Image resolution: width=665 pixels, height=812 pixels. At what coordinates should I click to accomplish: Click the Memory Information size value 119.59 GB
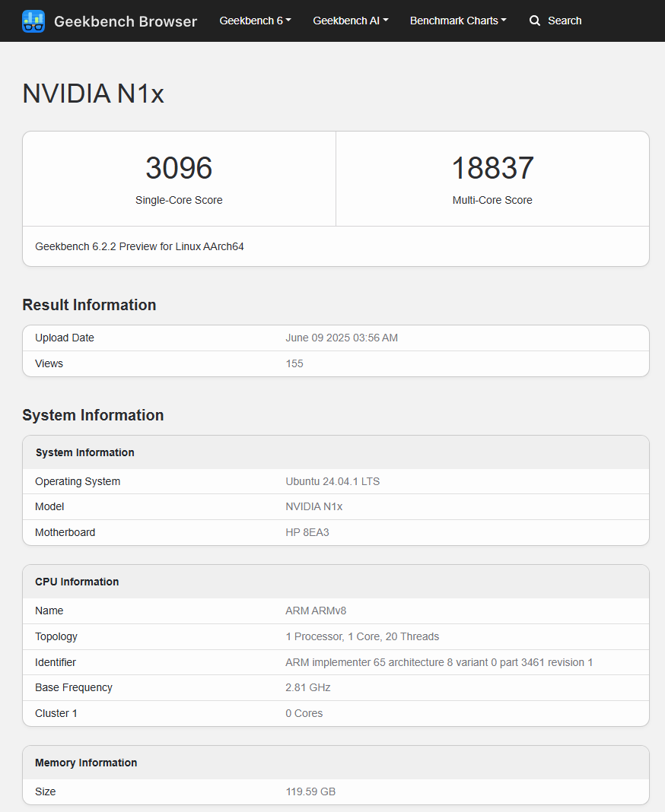point(310,791)
